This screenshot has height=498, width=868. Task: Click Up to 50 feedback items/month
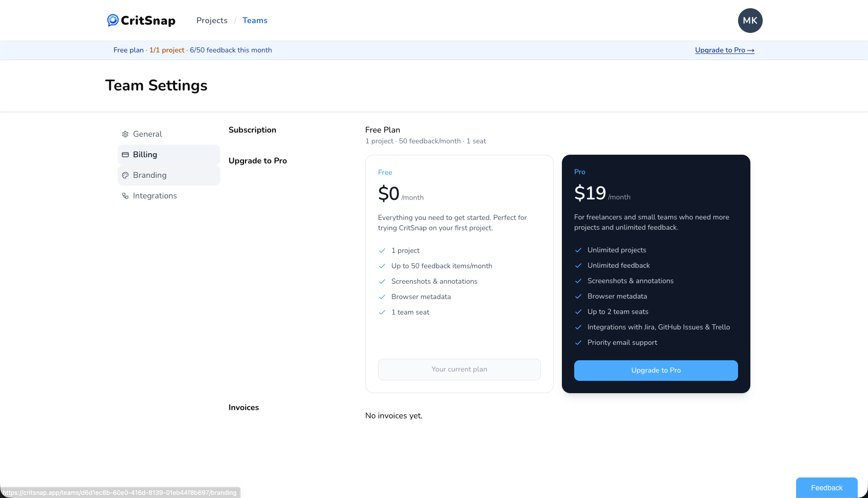point(442,266)
